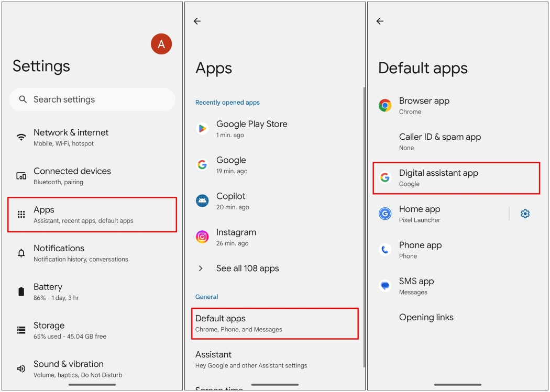The height and width of the screenshot is (392, 550).
Task: Select the Connected devices bluetooth icon
Action: 20,175
